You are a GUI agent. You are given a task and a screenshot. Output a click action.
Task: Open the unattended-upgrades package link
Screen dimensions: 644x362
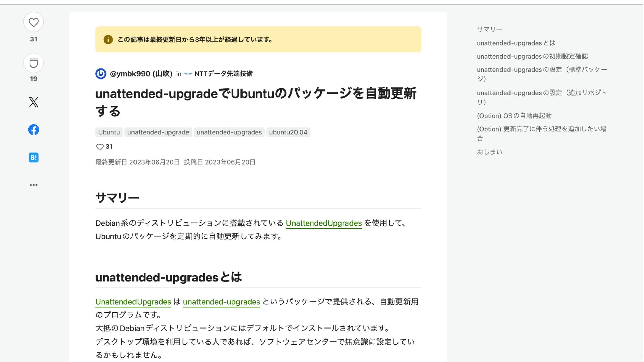221,302
